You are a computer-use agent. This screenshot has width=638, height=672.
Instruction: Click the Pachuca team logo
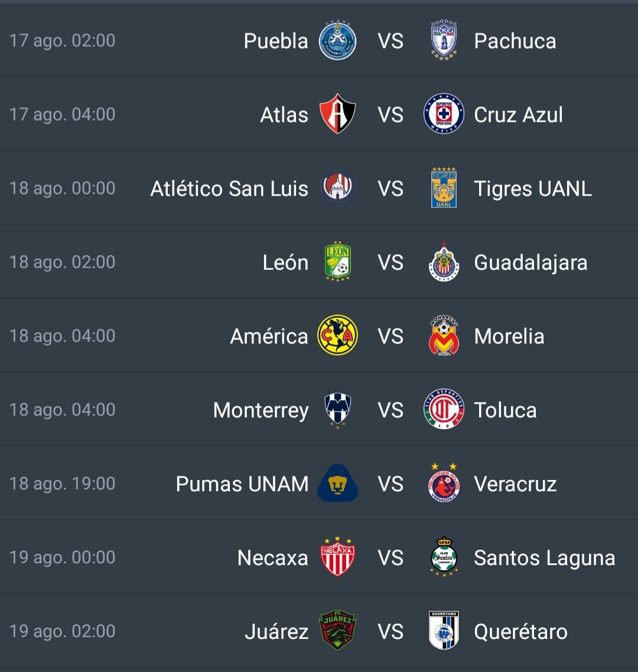444,40
